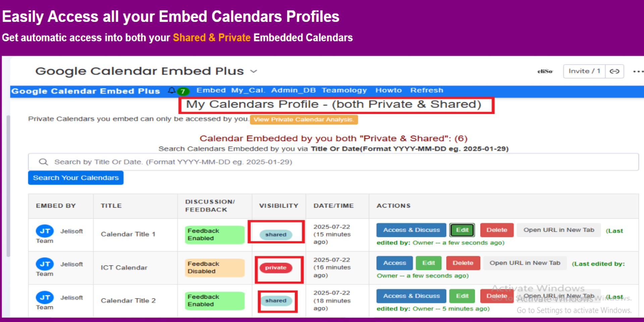Open the three-dots more options menu
This screenshot has height=322, width=644.
(638, 71)
